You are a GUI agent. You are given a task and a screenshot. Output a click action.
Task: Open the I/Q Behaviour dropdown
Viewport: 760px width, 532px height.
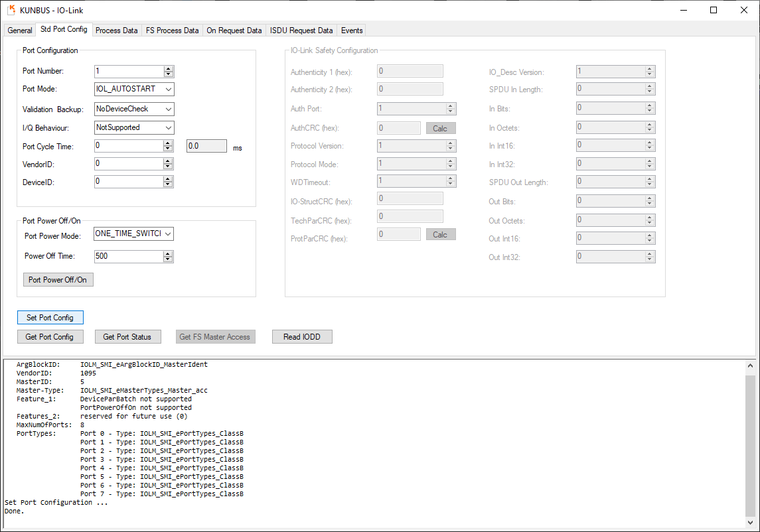tap(168, 127)
